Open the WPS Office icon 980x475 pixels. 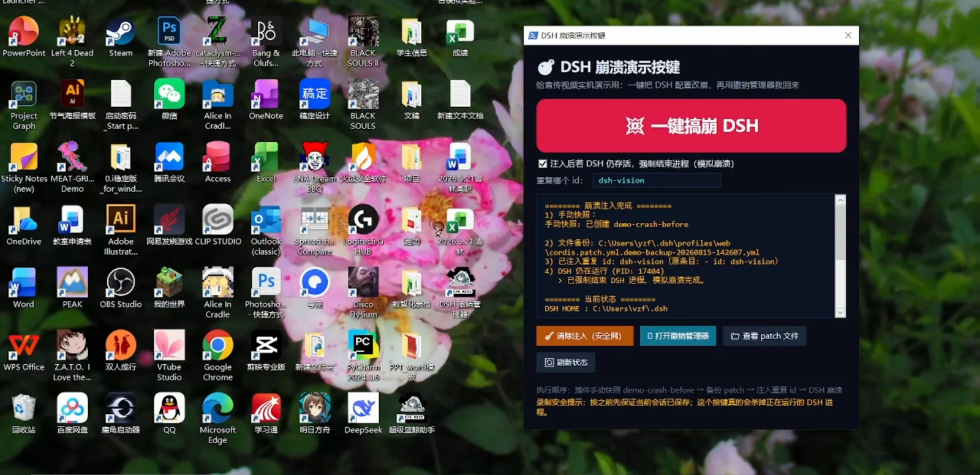(24, 351)
